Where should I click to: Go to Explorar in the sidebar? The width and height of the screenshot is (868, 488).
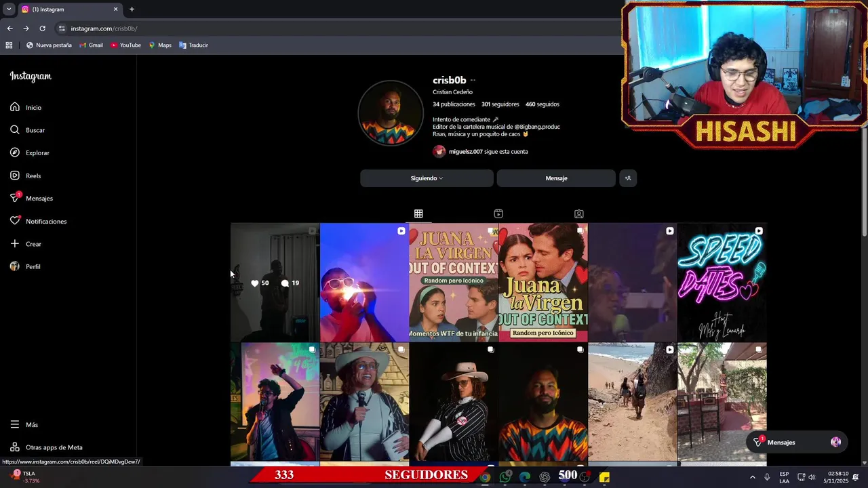[30, 152]
